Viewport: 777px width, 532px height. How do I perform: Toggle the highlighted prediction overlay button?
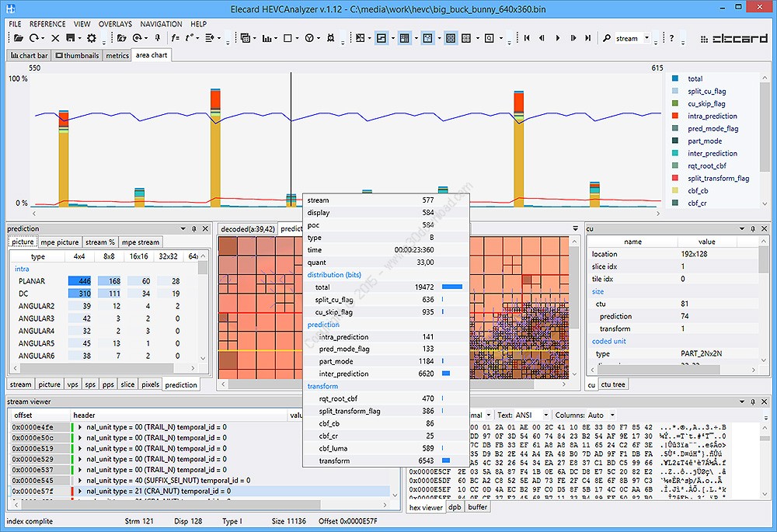click(x=427, y=38)
